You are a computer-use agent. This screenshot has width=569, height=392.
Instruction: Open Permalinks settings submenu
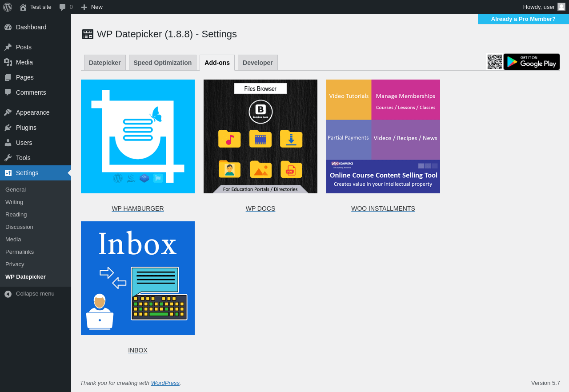pyautogui.click(x=36, y=252)
